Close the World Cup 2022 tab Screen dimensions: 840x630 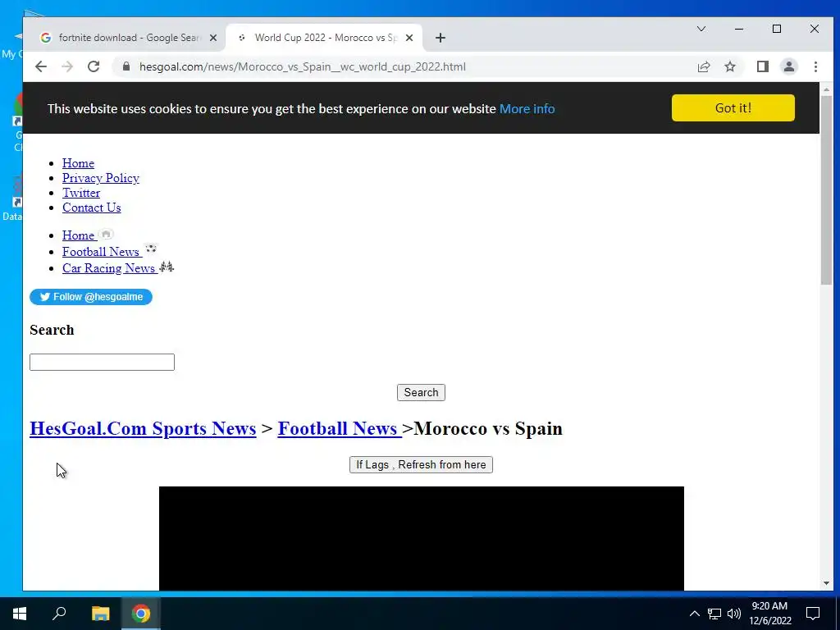[409, 38]
